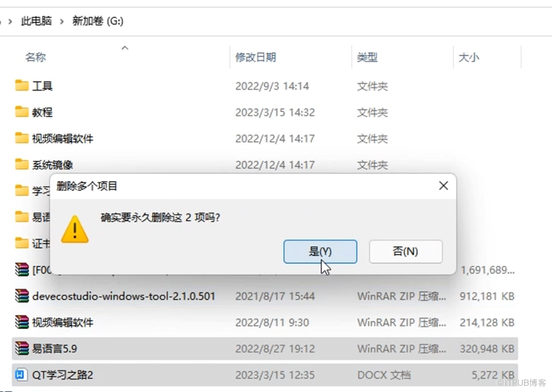Select the 视频编辑软件 ZIP archive name
552x392 pixels.
coord(63,322)
